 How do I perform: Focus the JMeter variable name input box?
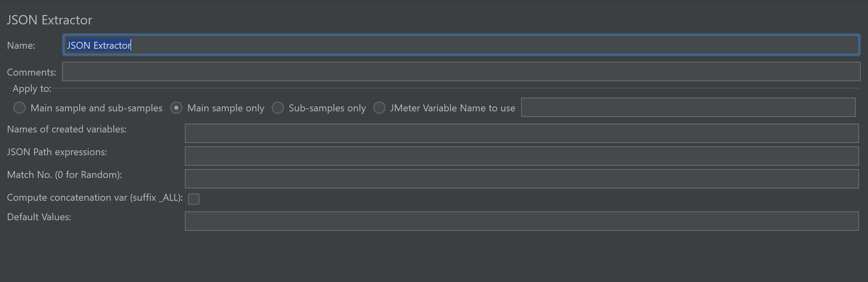pos(688,107)
